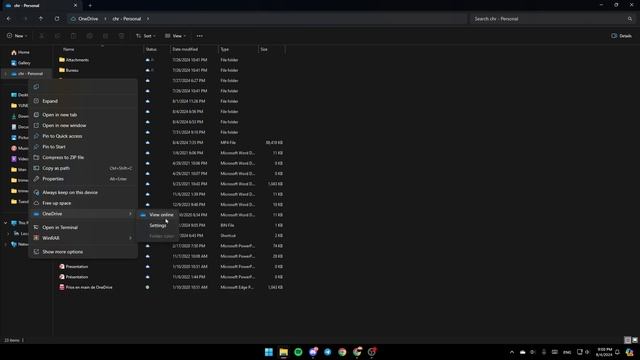Click the search magnifier icon
This screenshot has width=640, height=360.
(x=630, y=19)
